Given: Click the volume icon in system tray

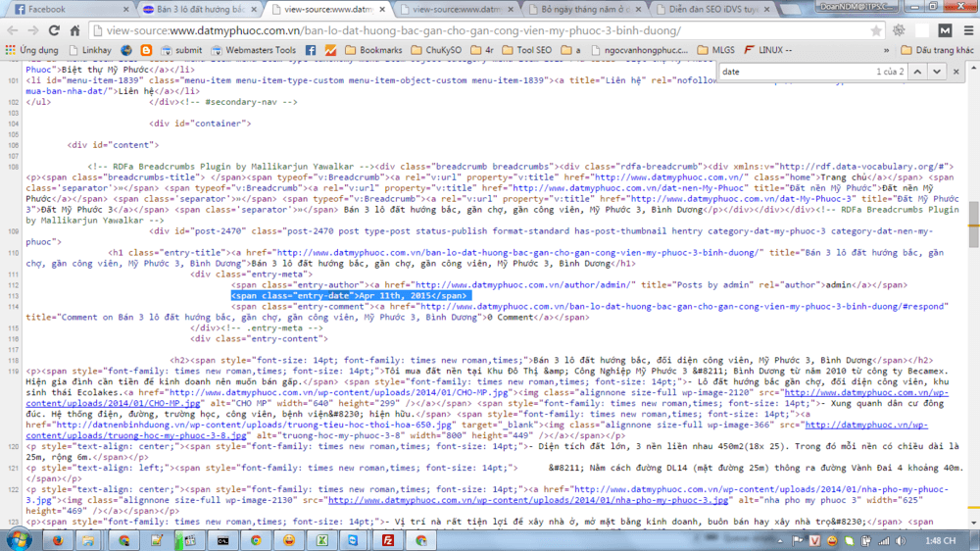Looking at the screenshot, I should coord(901,541).
